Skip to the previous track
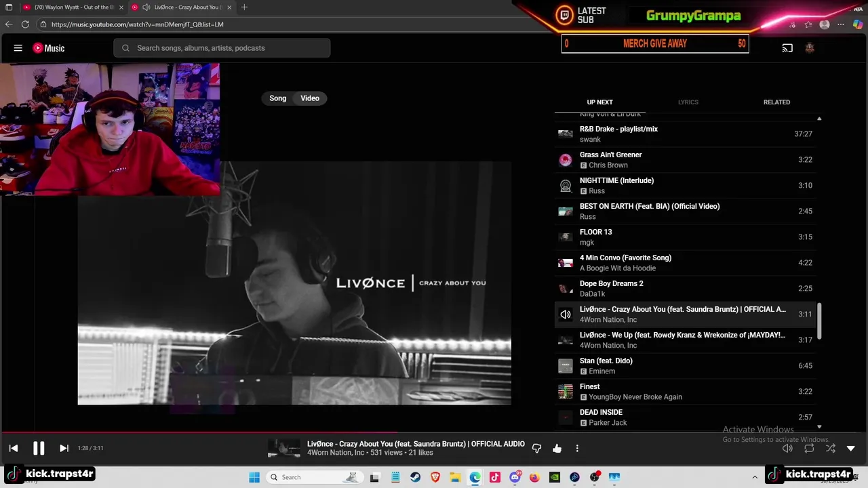The width and height of the screenshot is (868, 488). point(14,448)
